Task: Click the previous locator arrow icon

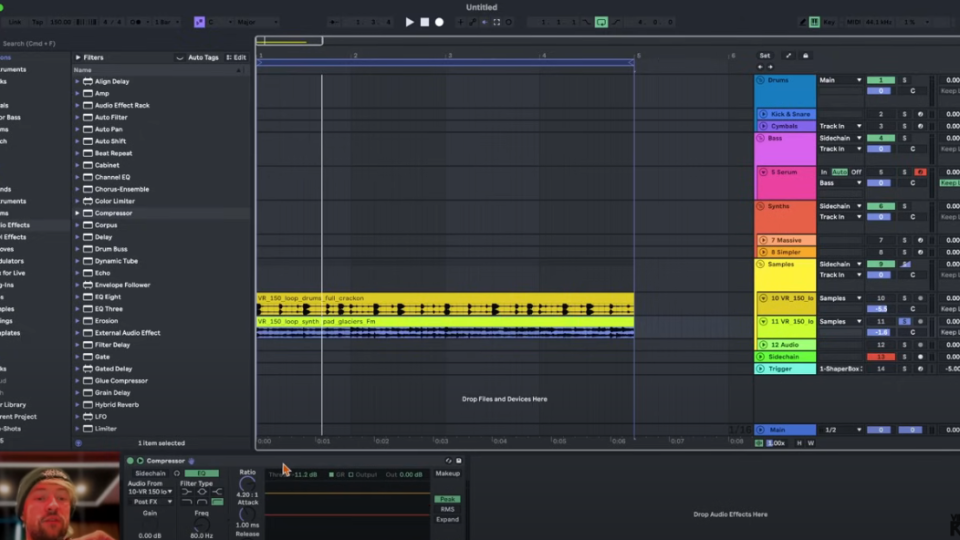Action: click(760, 67)
